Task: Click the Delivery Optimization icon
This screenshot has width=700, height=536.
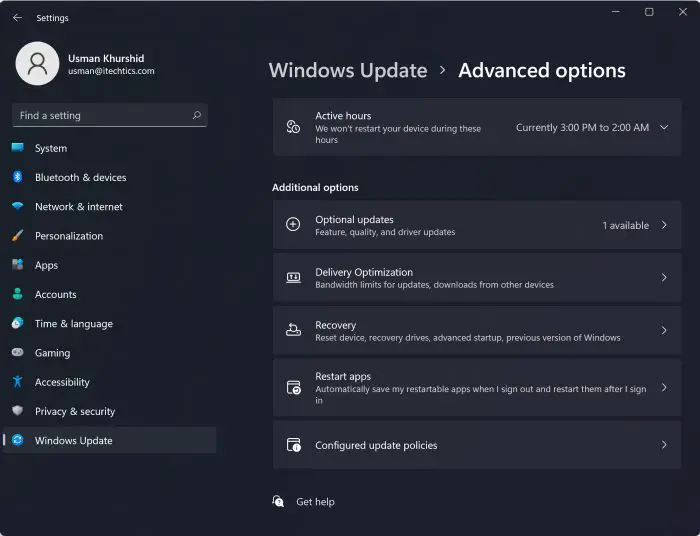Action: (293, 278)
